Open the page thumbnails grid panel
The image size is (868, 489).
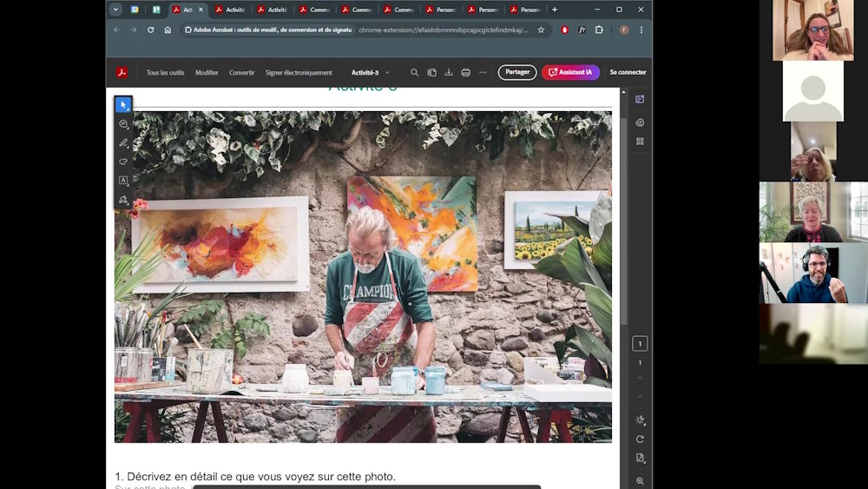point(640,142)
